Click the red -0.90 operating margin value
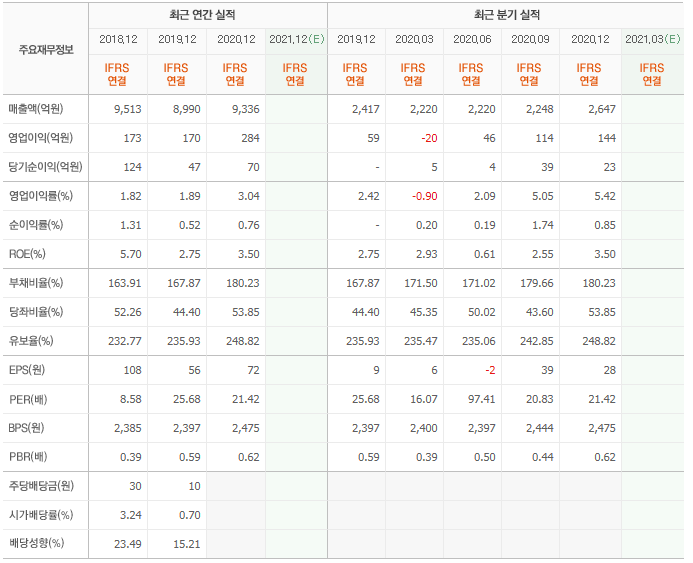The image size is (693, 563). coord(425,196)
